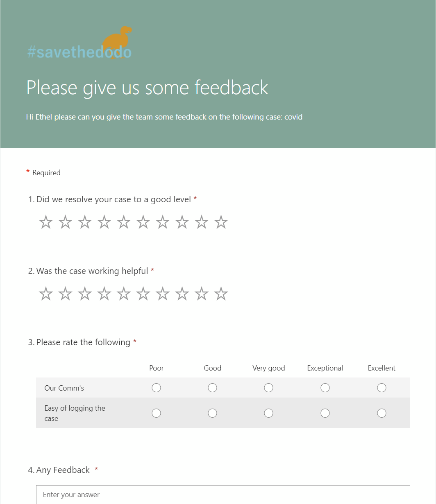This screenshot has width=436, height=504.
Task: Select Good for Our Comm's row
Action: click(x=212, y=388)
